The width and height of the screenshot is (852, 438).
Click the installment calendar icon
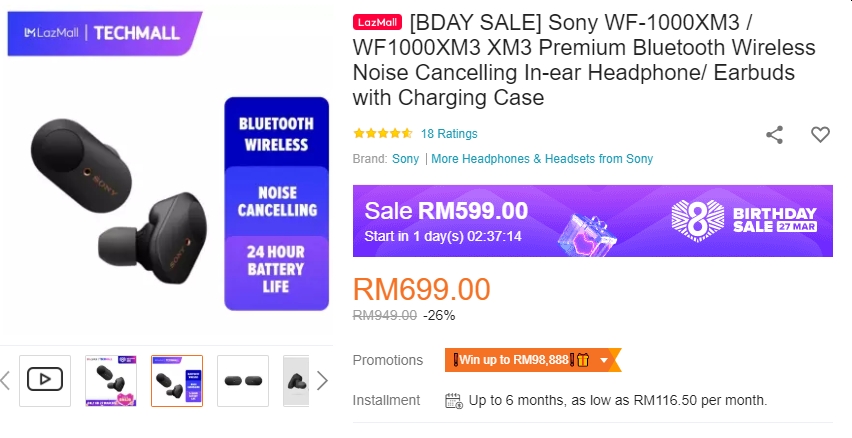pos(453,401)
